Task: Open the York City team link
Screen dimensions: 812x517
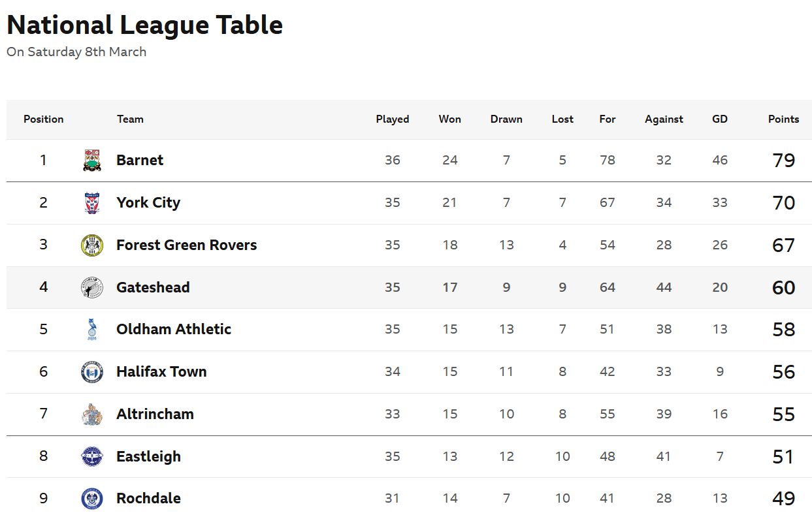Action: point(148,203)
